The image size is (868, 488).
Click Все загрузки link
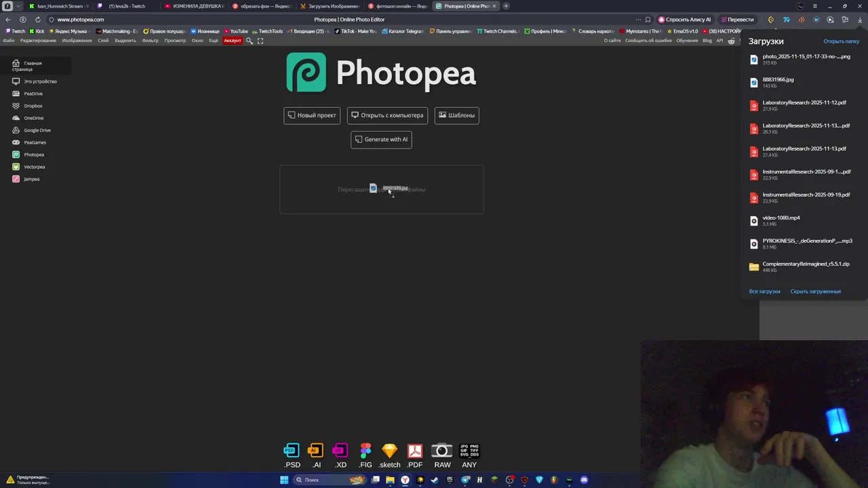coord(764,291)
